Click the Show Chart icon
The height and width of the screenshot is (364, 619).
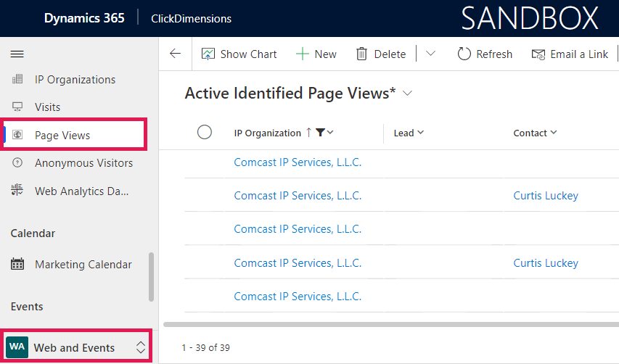[x=208, y=54]
